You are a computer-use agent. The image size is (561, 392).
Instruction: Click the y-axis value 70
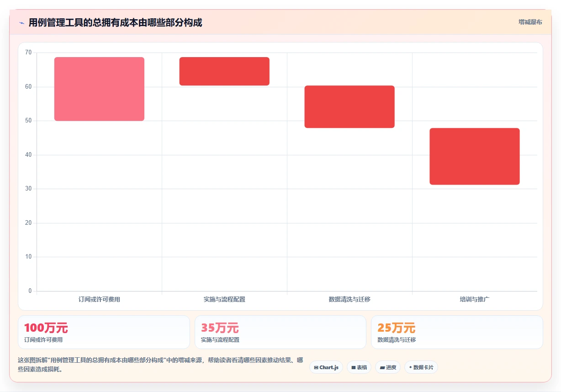28,53
